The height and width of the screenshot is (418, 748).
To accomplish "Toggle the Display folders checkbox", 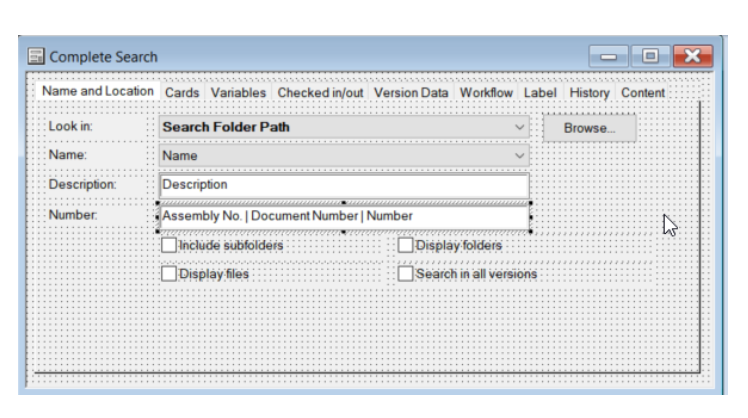I will [406, 245].
